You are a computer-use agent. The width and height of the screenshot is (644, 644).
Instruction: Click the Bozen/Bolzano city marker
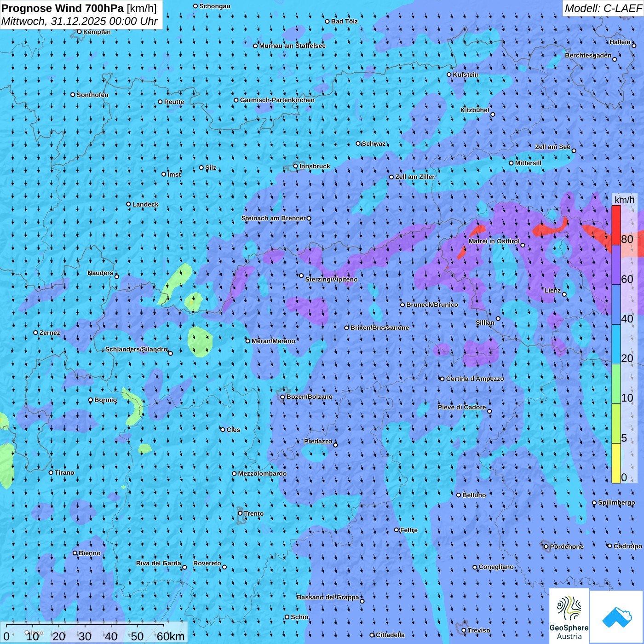[x=283, y=397]
